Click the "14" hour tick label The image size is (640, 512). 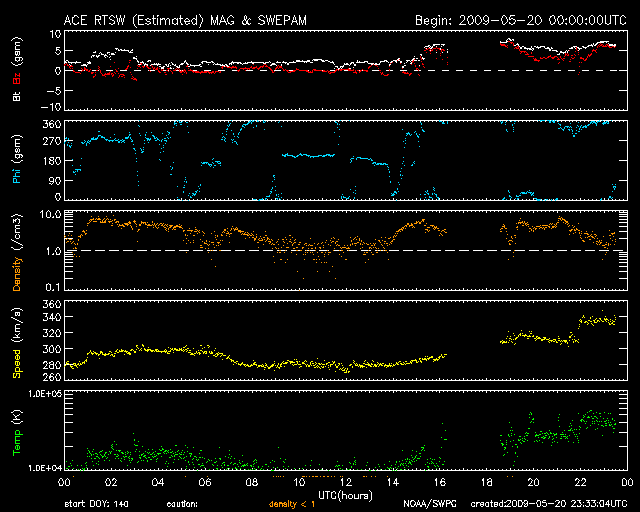pyautogui.click(x=393, y=483)
